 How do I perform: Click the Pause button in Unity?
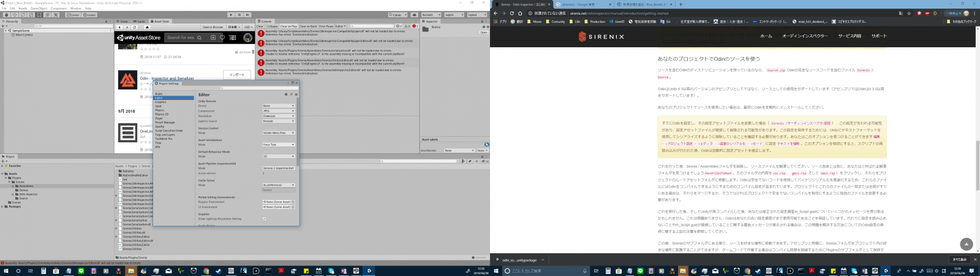[x=239, y=15]
